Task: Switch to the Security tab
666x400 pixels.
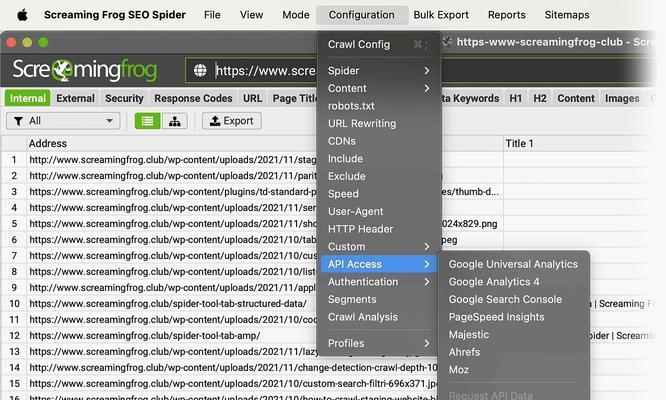Action: point(124,98)
